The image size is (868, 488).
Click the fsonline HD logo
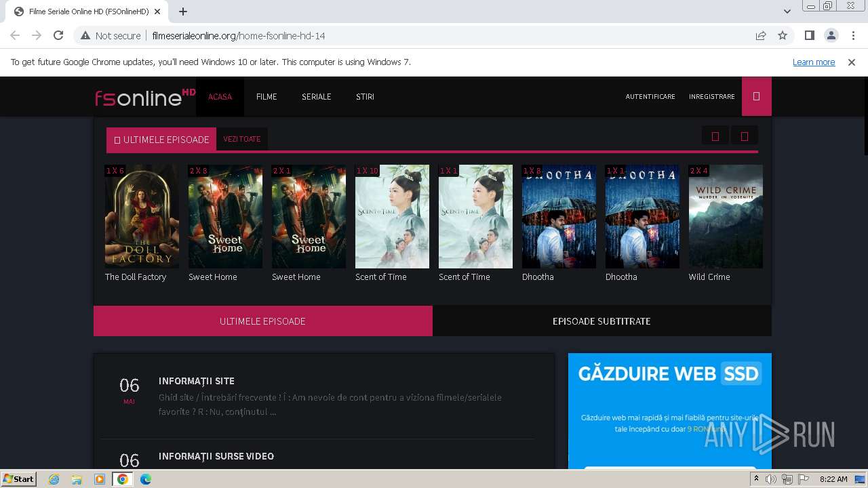point(145,97)
